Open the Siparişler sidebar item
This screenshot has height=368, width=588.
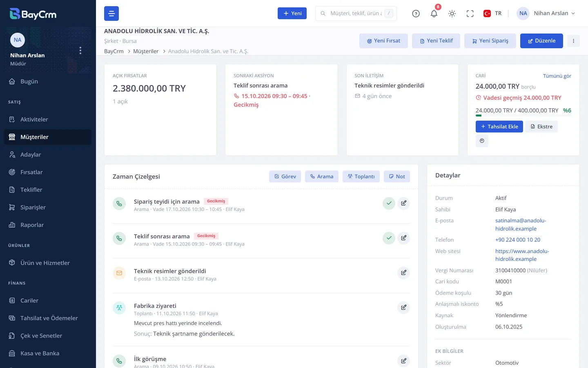(x=48, y=207)
